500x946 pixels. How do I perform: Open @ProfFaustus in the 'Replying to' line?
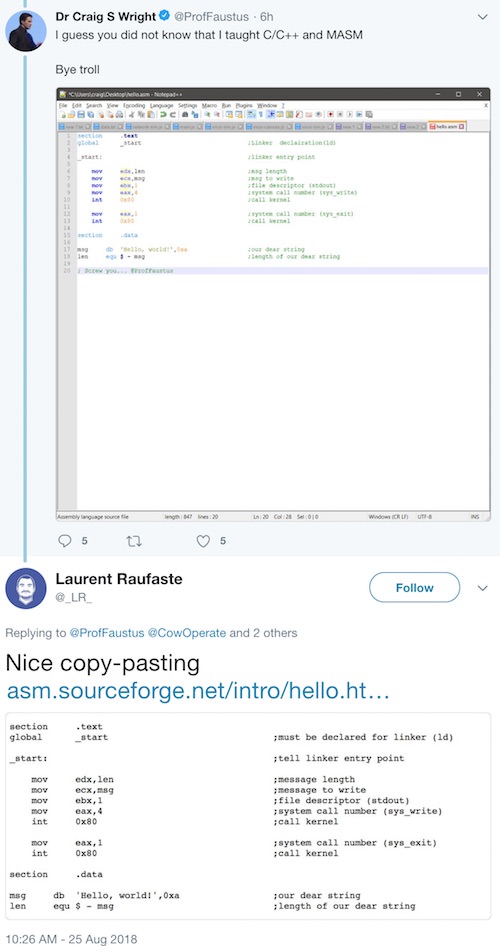107,633
